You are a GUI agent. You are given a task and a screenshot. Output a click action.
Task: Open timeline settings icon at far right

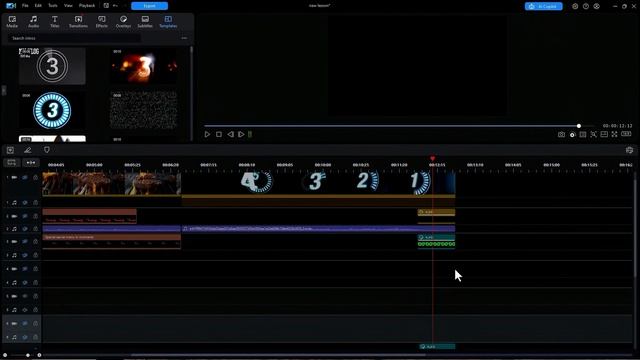[629, 150]
